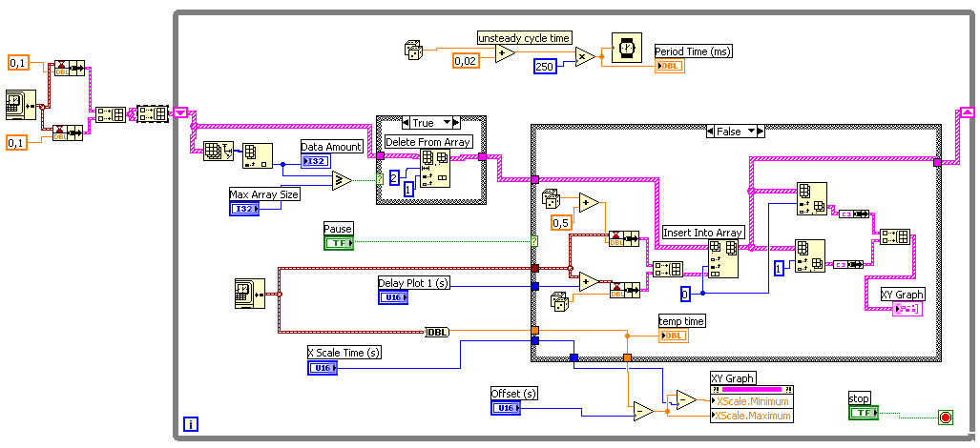Select Get Date/Time icon outside the while loop
The width and height of the screenshot is (980, 448).
point(21,104)
